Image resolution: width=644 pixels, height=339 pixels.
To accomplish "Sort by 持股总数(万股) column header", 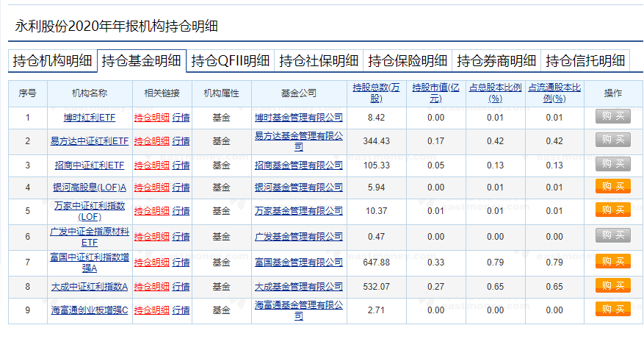I will (x=376, y=93).
